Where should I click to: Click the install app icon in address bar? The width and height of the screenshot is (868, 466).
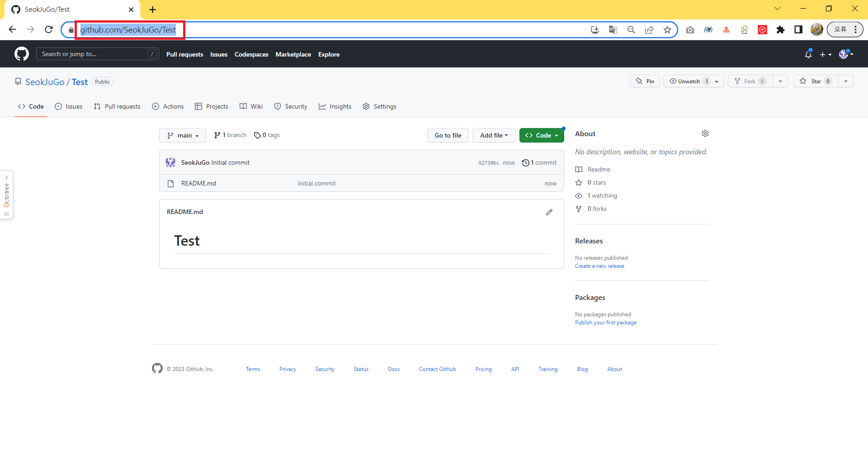tap(595, 30)
